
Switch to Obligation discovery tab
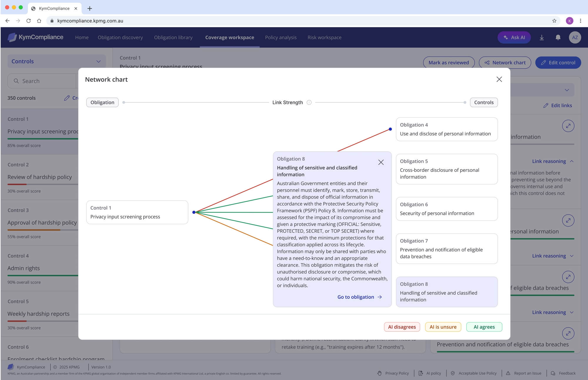(x=120, y=37)
